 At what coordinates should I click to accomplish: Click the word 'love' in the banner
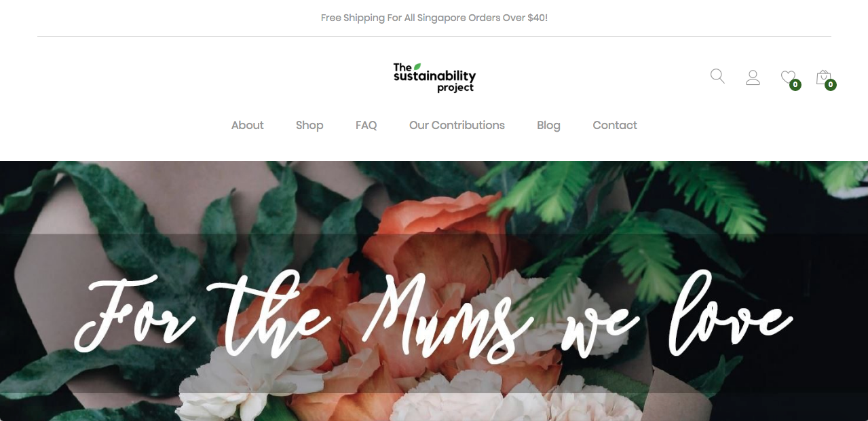click(x=730, y=312)
